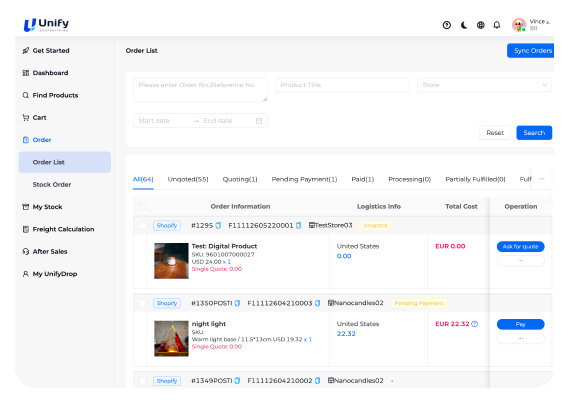Click the Pay button
The image size is (569, 403).
[x=520, y=324]
